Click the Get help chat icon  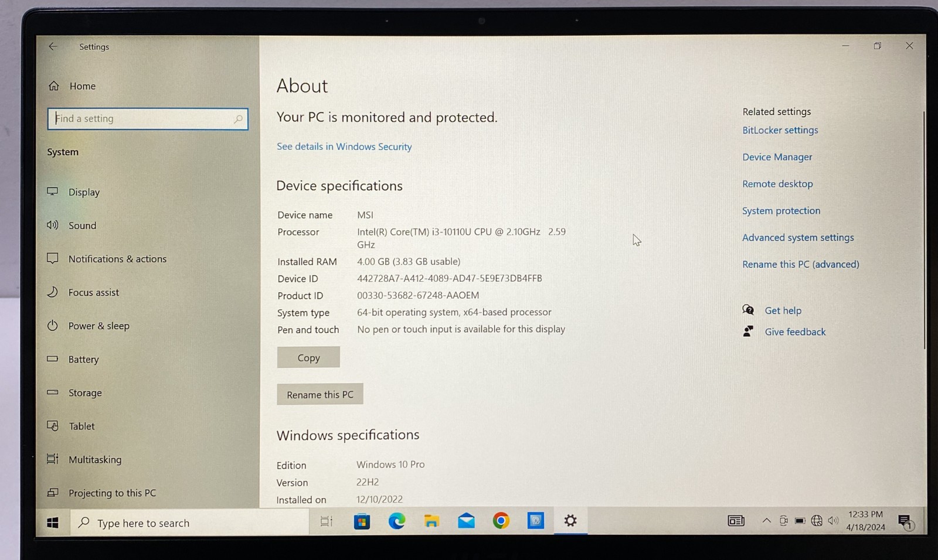tap(748, 310)
